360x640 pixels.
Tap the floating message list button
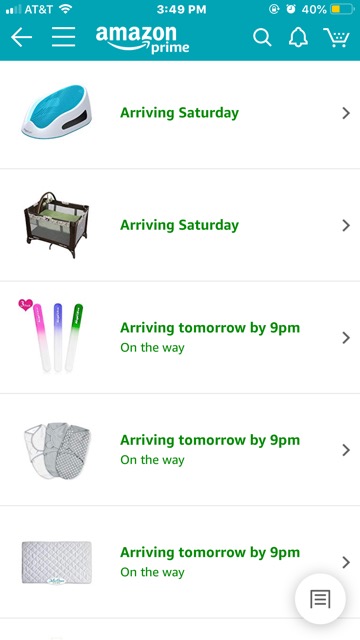click(320, 599)
